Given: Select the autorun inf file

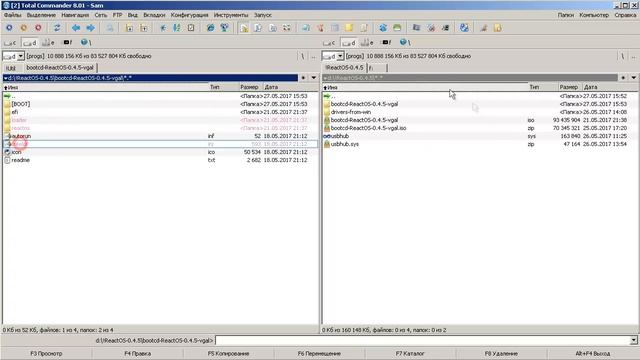Looking at the screenshot, I should (160, 136).
